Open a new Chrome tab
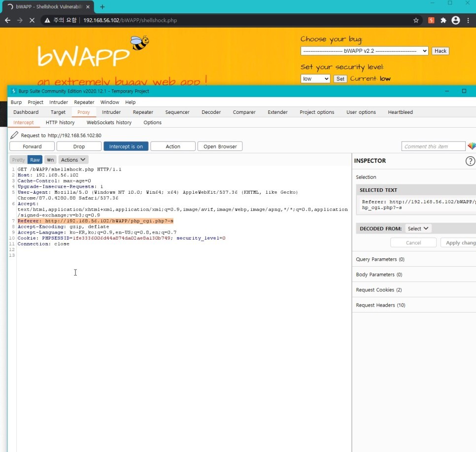This screenshot has height=452, width=476. tap(102, 7)
